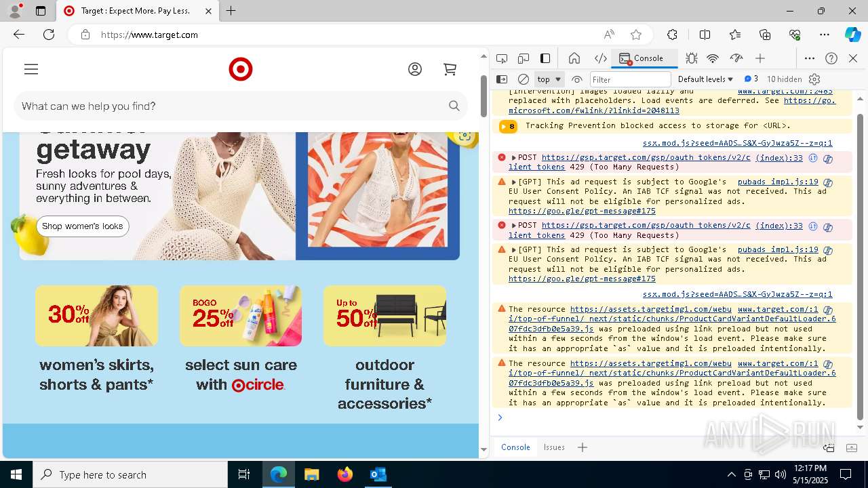Open the Favorites list
Screen dimensions: 868x488
coord(735,35)
